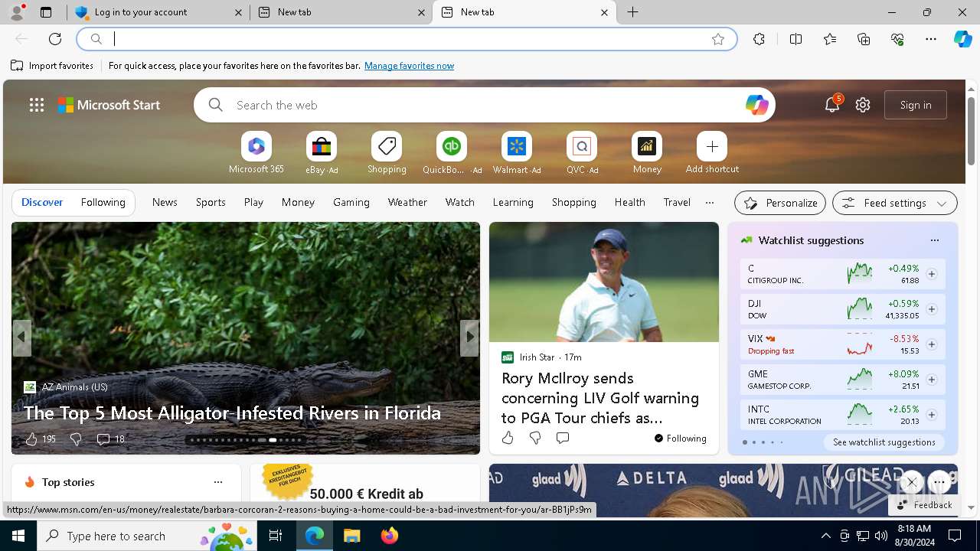Select the Discover feed tab
Image resolution: width=980 pixels, height=551 pixels.
coord(42,203)
